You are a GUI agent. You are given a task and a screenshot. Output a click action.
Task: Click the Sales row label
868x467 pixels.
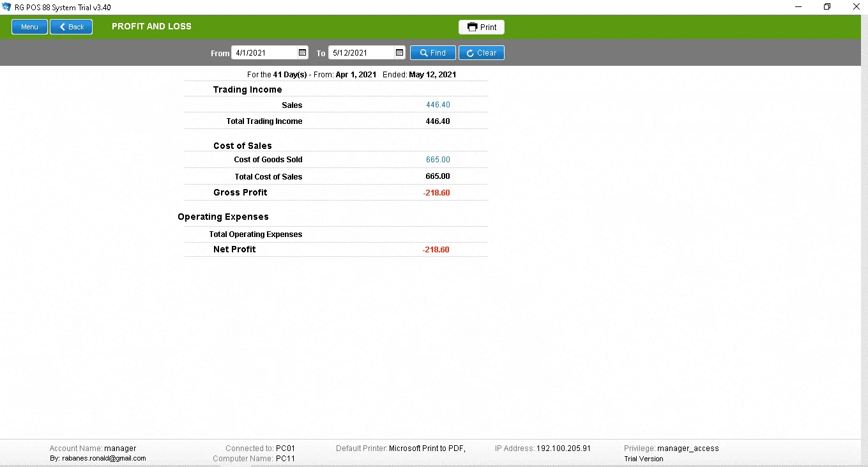(292, 105)
